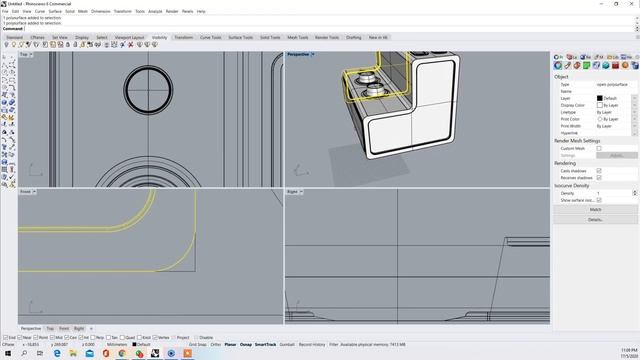Open the Display Color dropdown arrow
The image size is (640, 360).
tap(634, 105)
